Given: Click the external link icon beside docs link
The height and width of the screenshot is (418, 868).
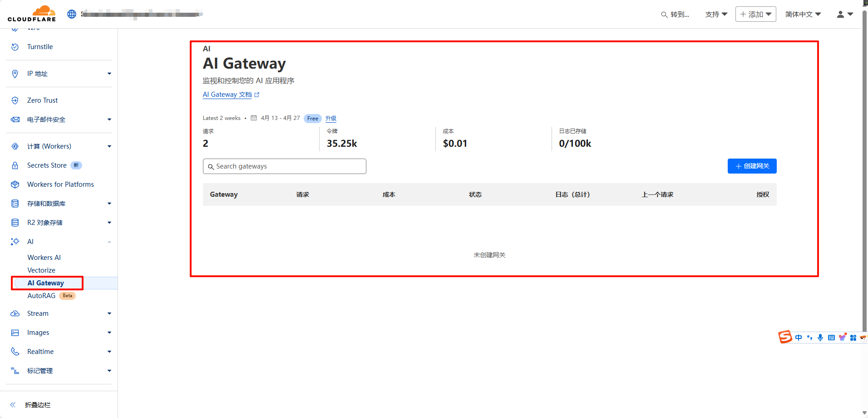Looking at the screenshot, I should 257,95.
